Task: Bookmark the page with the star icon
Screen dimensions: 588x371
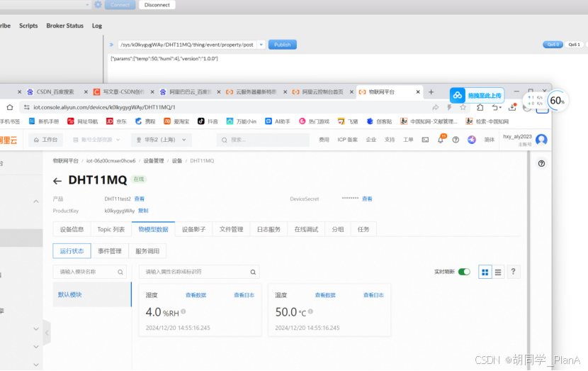Action: pyautogui.click(x=463, y=107)
